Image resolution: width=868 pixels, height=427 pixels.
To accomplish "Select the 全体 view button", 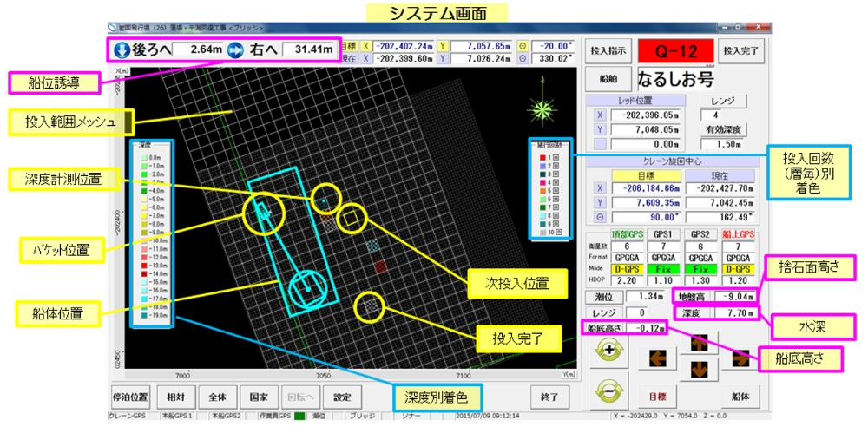I will [x=217, y=397].
